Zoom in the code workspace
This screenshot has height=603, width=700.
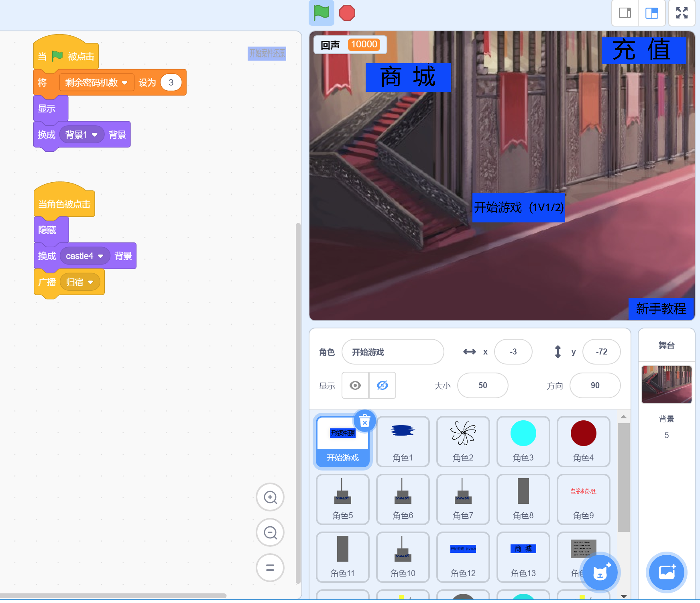point(270,497)
